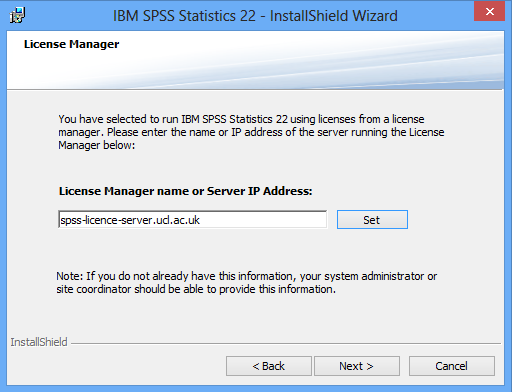The image size is (512, 392).
Task: Proceed with the Next > button
Action: click(357, 366)
